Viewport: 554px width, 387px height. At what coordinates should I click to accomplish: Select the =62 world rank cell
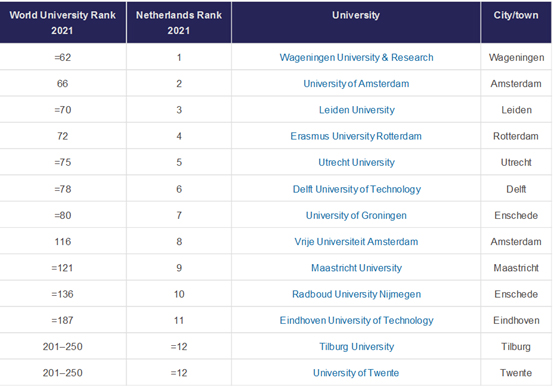(x=63, y=57)
